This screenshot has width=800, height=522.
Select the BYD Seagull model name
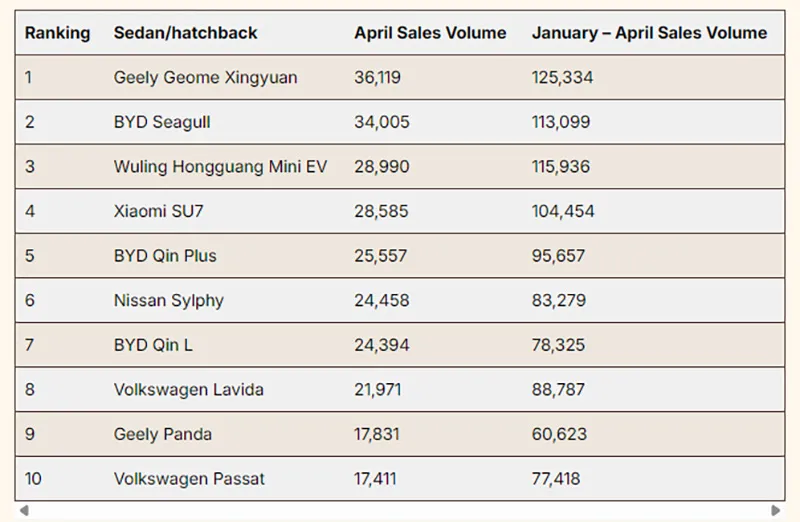click(162, 122)
